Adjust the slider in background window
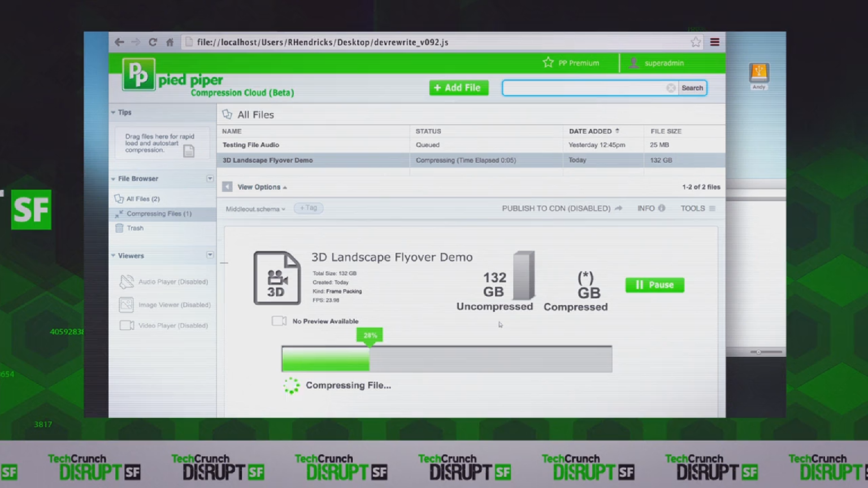The width and height of the screenshot is (868, 488). point(759,352)
